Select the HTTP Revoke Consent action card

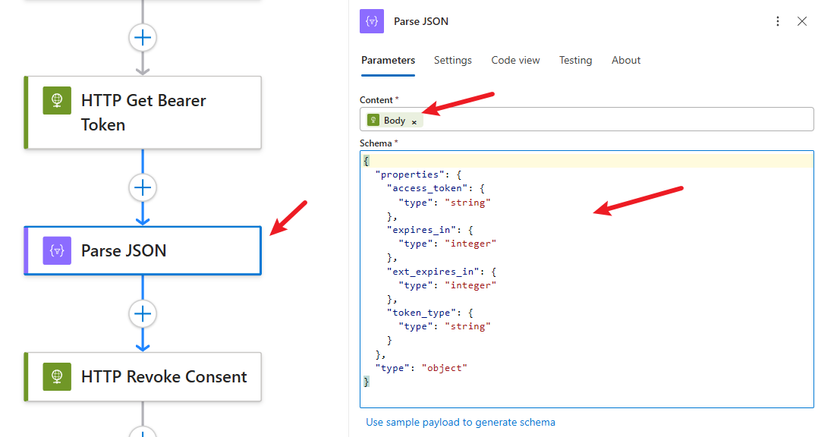coord(160,377)
